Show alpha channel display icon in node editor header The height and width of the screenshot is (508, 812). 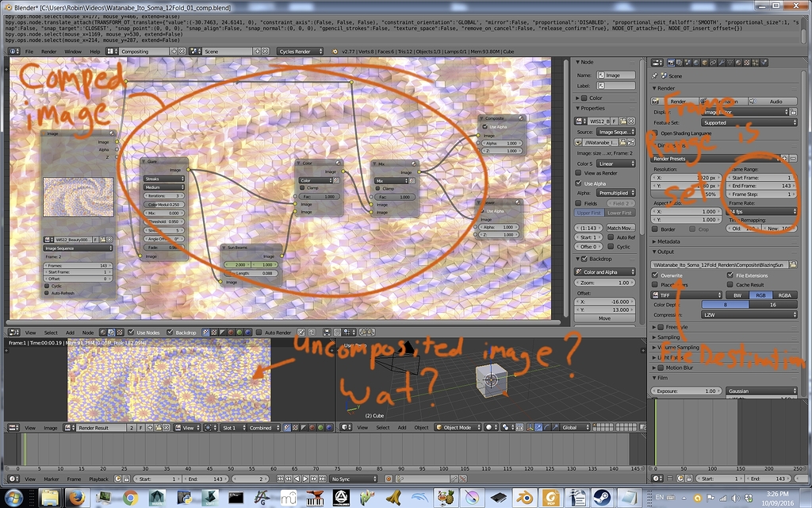(x=223, y=333)
